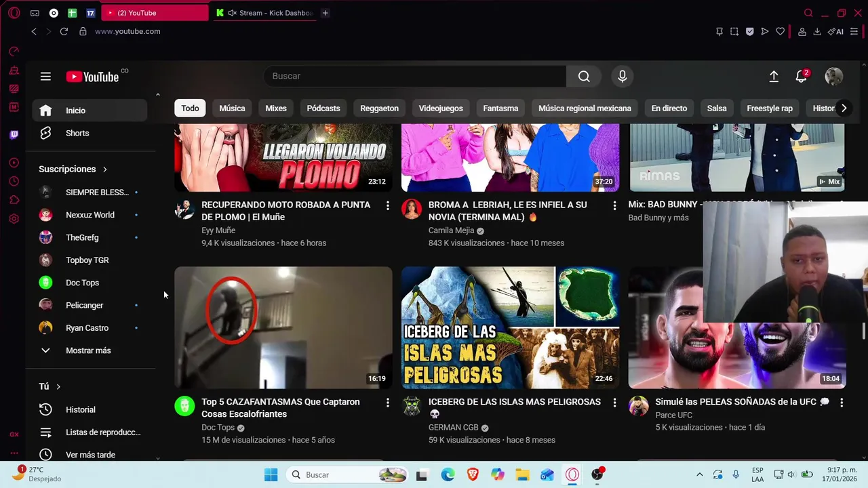
Task: Open the account avatar menu
Action: click(x=833, y=77)
